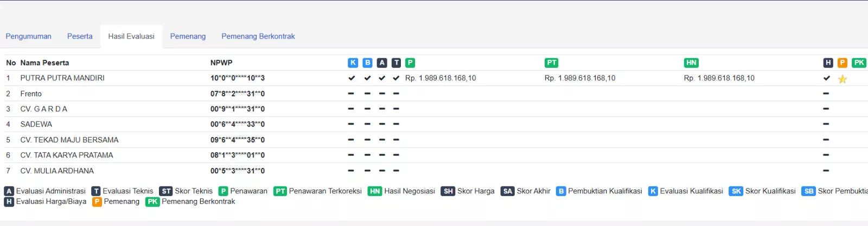The image size is (868, 226).
Task: Click the SH Skor Harga legend badge
Action: (x=448, y=191)
